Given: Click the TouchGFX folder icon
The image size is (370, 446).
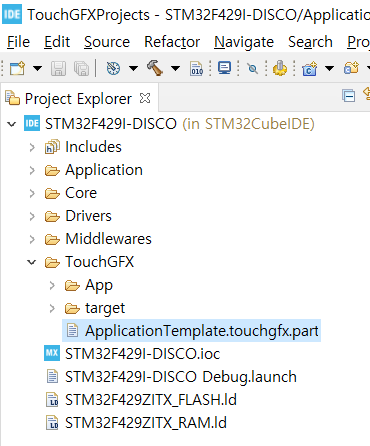Looking at the screenshot, I should pyautogui.click(x=52, y=263).
